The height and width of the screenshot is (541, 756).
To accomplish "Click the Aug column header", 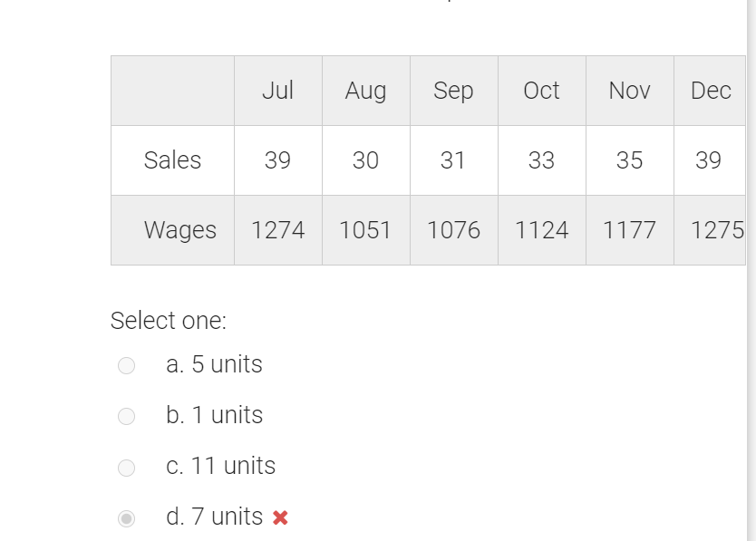I will pyautogui.click(x=366, y=91).
